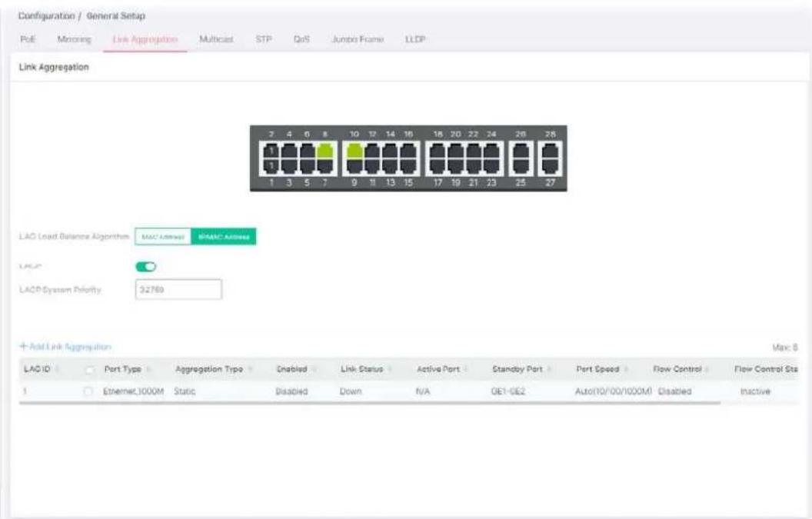Select port 21 in the switch panel
The image size is (812, 519).
click(474, 166)
